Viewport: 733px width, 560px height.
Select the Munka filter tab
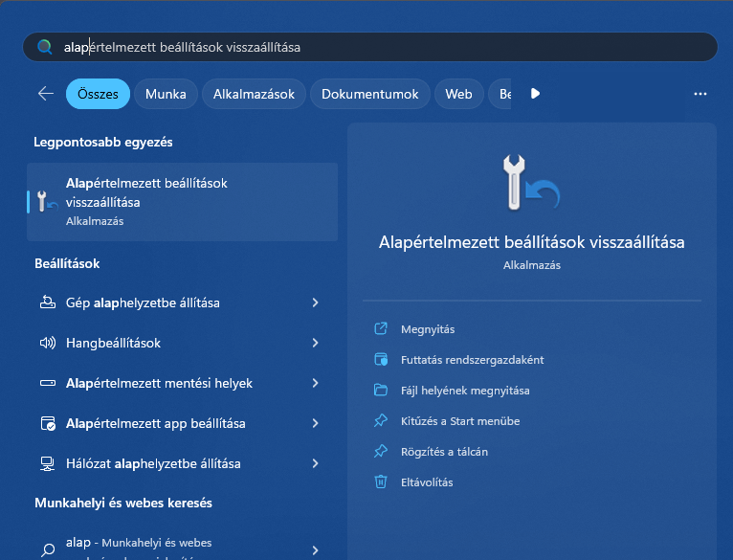tap(166, 94)
